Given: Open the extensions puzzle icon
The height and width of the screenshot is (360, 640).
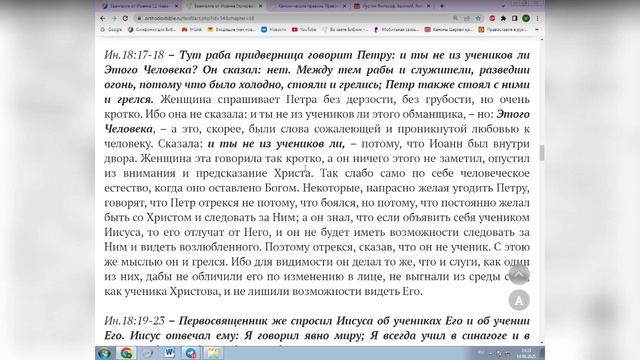Looking at the screenshot, I should (x=503, y=18).
